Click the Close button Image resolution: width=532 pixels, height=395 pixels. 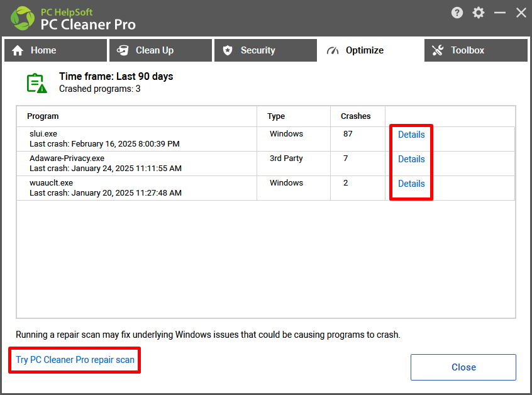463,367
